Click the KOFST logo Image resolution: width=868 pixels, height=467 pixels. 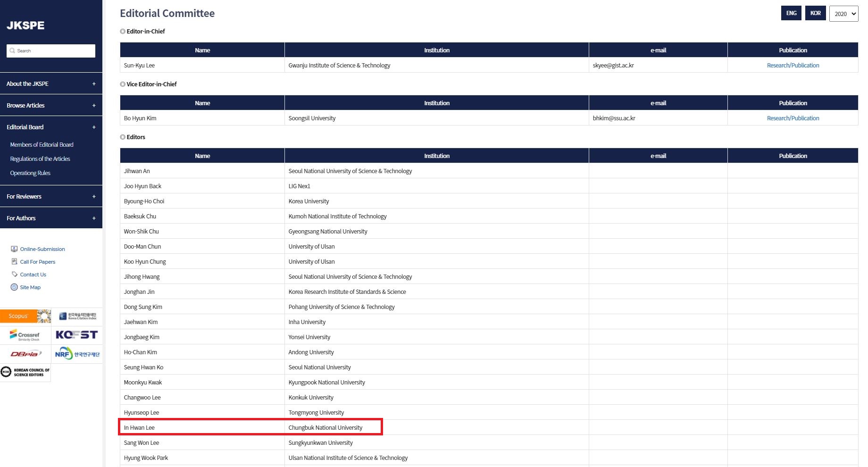[x=76, y=335]
